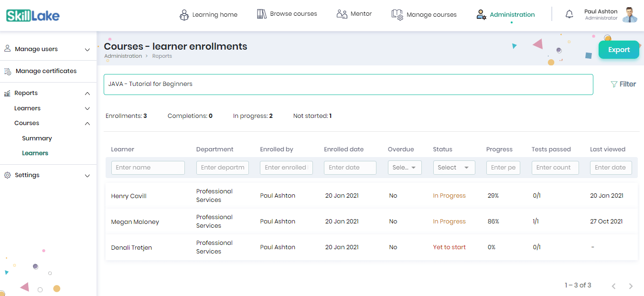Expand the Learners submenu chevron
Viewport: 644px width, 296px height.
[87, 108]
